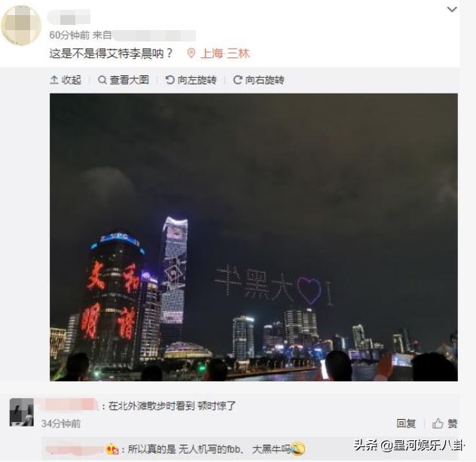Collapse the image with 收起

[66, 80]
